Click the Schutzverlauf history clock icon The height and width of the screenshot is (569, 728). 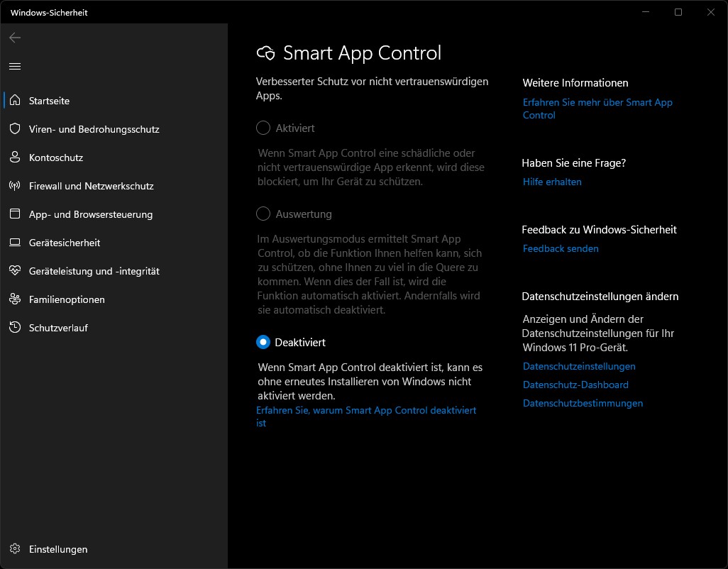coord(15,328)
